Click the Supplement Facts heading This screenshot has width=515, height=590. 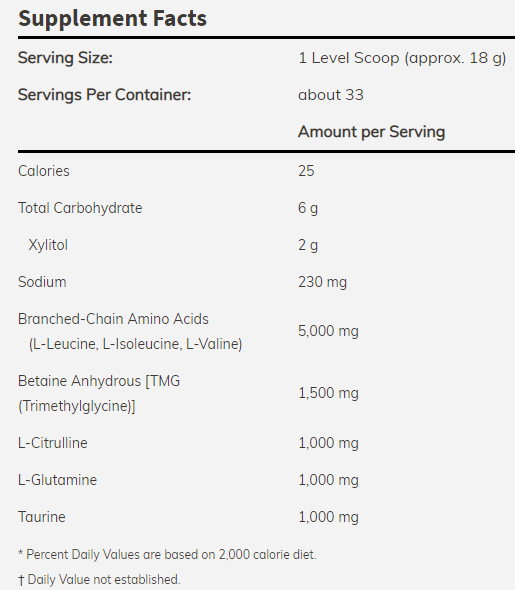(x=112, y=19)
